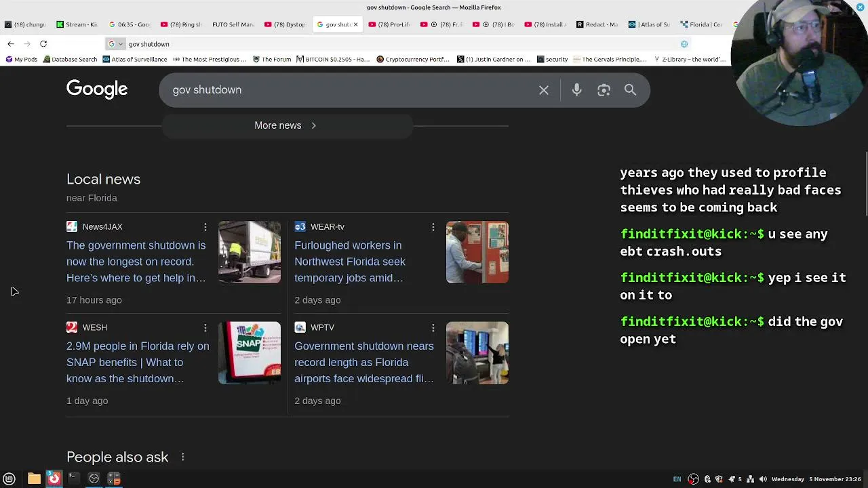The width and height of the screenshot is (868, 488).
Task: Open three-dot menu for WPTV article
Action: pyautogui.click(x=433, y=328)
